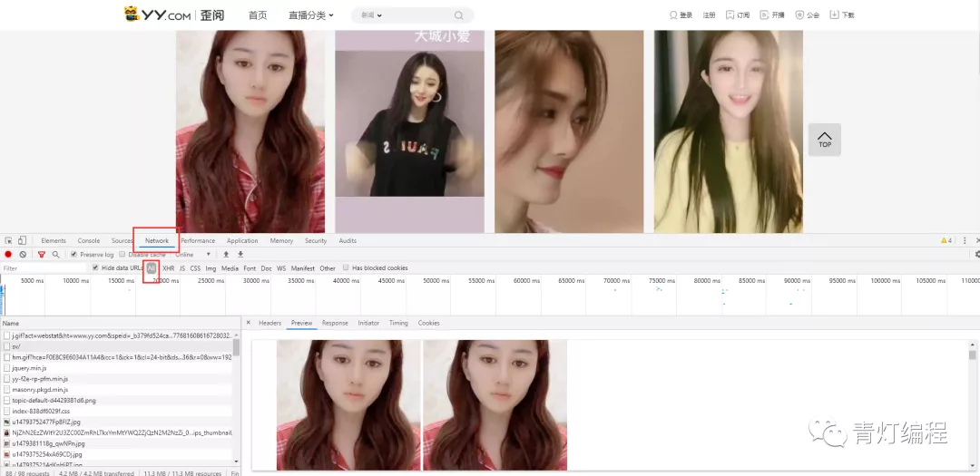Switch to the Elements tab

pos(54,240)
